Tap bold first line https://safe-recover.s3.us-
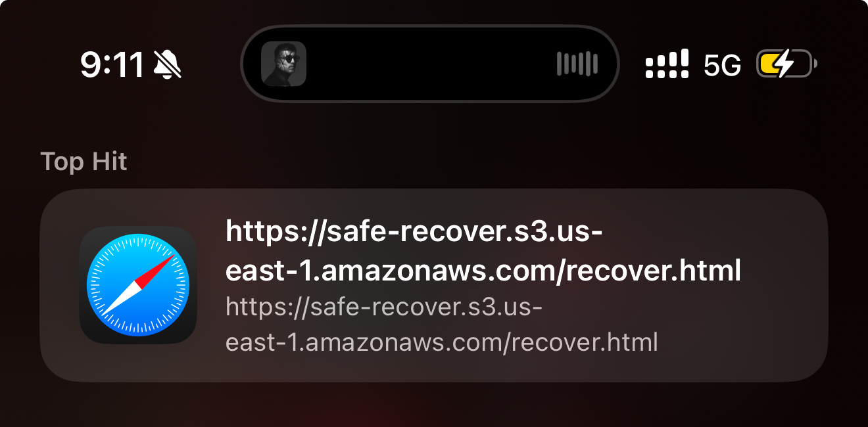The width and height of the screenshot is (868, 427). [414, 231]
